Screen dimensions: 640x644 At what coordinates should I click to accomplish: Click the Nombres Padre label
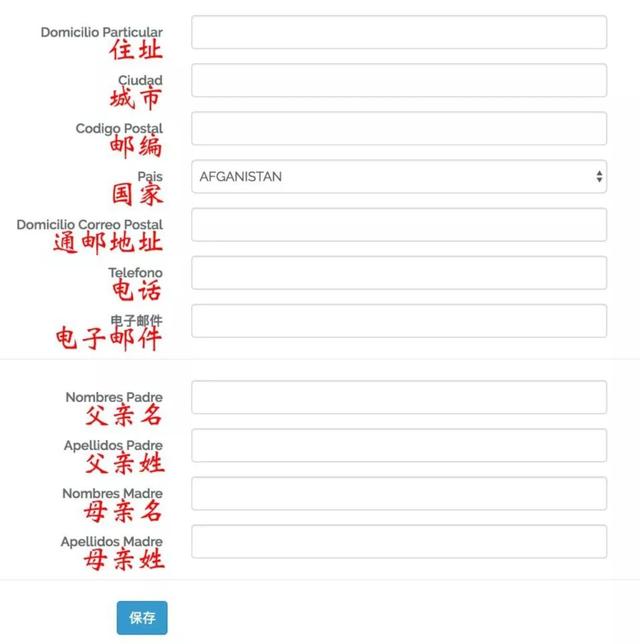coord(114,397)
